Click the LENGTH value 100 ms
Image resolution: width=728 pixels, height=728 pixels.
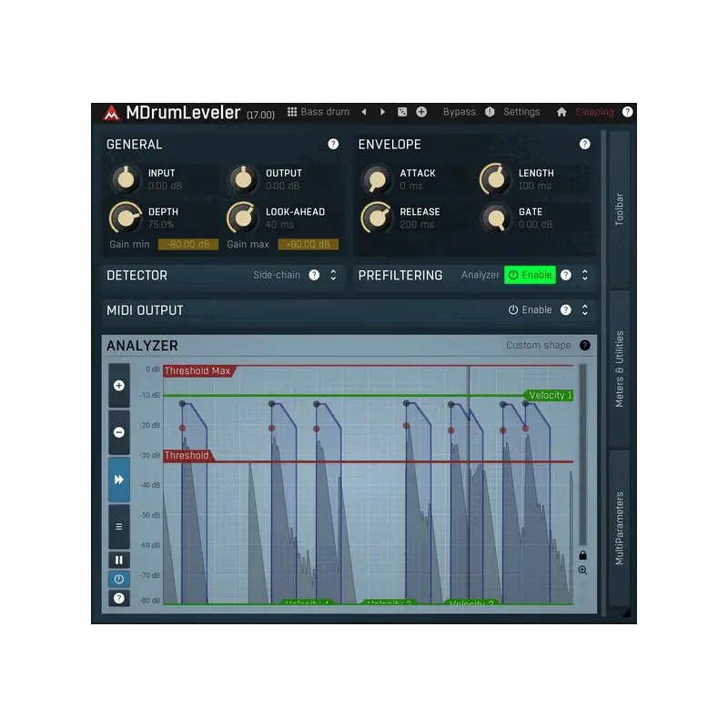535,186
